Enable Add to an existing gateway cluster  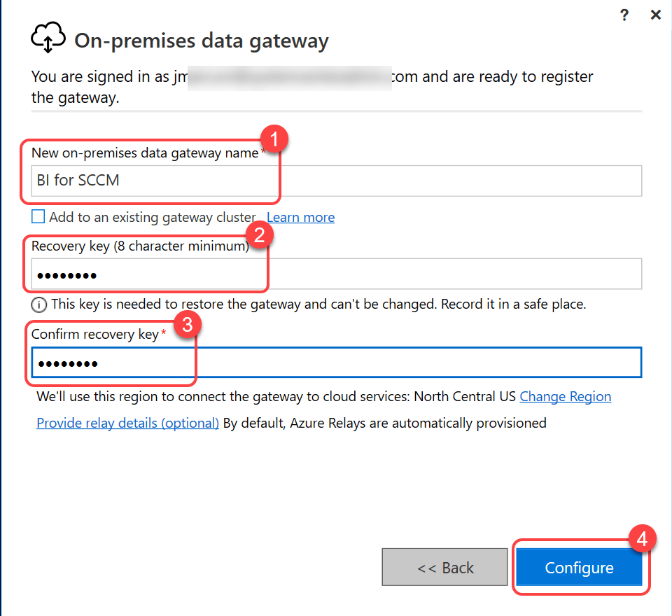coord(38,217)
